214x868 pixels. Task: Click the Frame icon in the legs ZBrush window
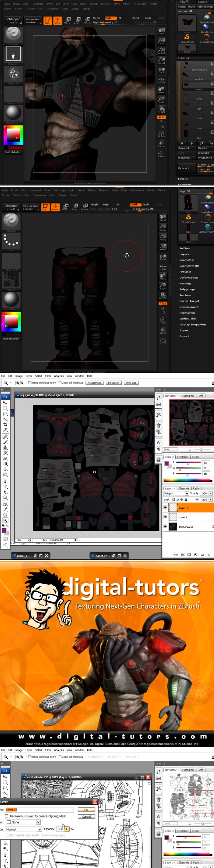pos(163,320)
